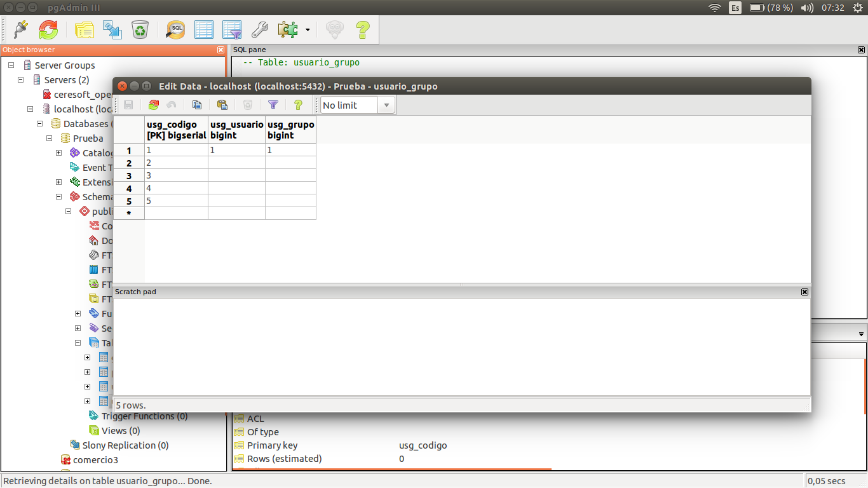The image size is (868, 488).
Task: Open the Plugins dropdown arrow
Action: coord(308,29)
